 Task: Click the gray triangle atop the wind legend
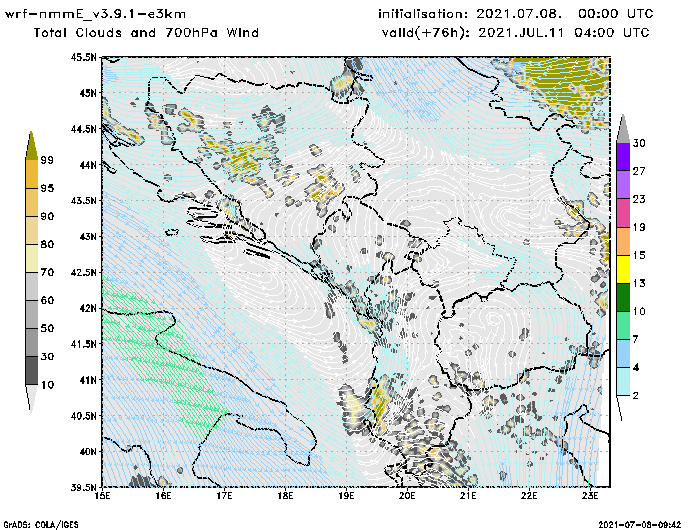623,129
